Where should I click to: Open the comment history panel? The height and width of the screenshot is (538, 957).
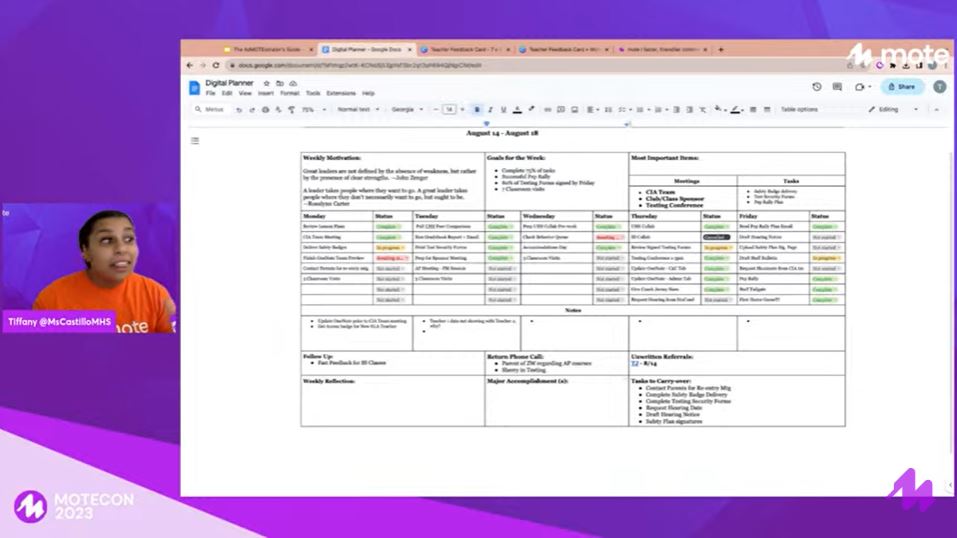click(837, 87)
